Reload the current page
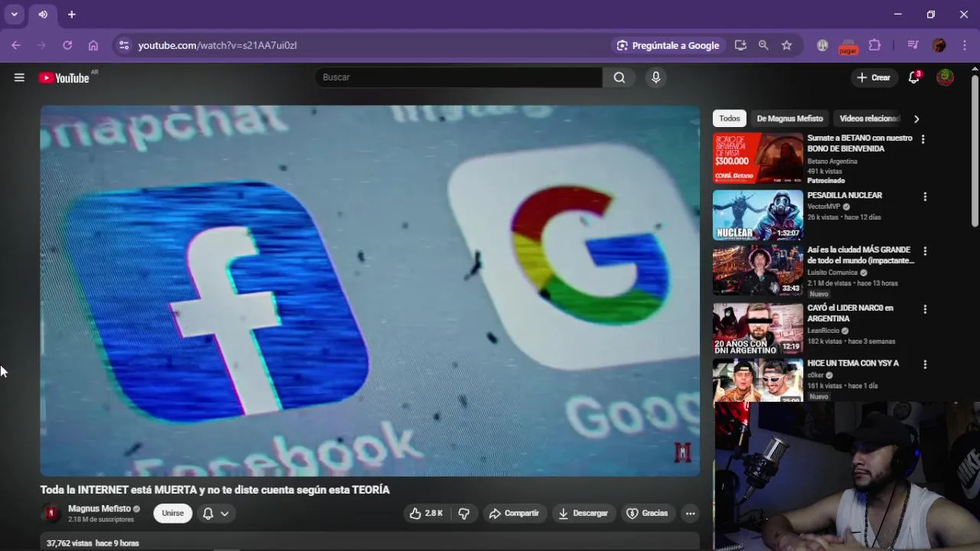The width and height of the screenshot is (980, 551). (x=67, y=45)
